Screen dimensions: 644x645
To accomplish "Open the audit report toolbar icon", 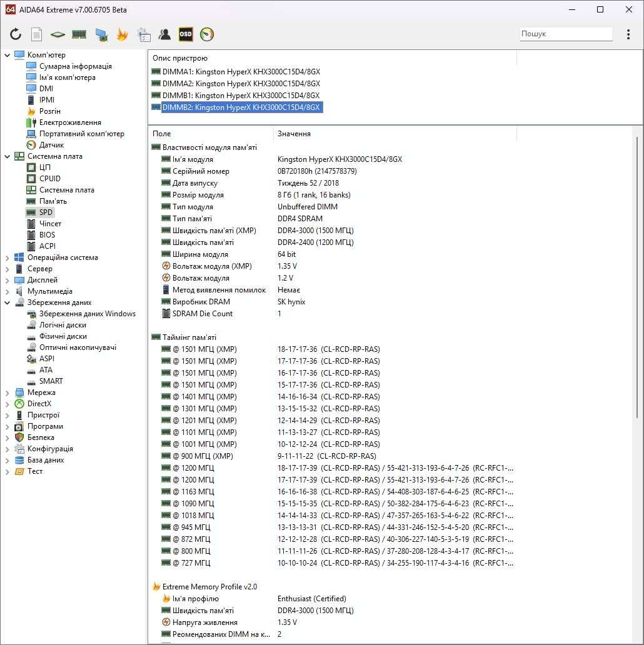I will (144, 34).
